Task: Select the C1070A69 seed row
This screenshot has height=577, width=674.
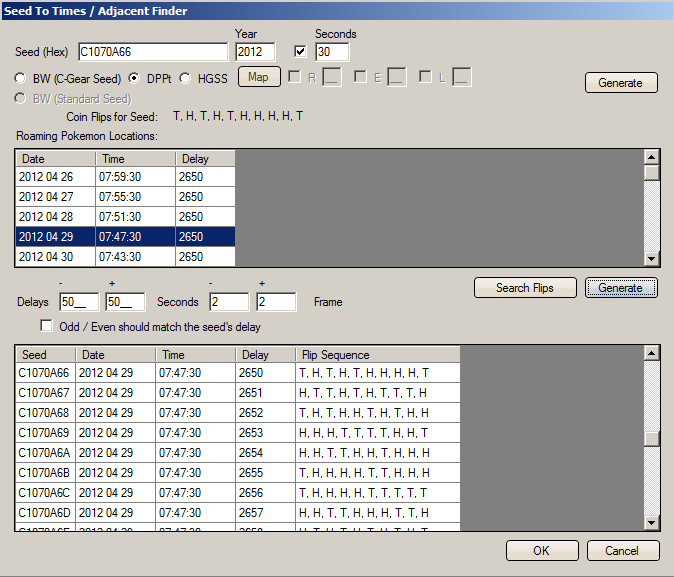Action: tap(238, 433)
